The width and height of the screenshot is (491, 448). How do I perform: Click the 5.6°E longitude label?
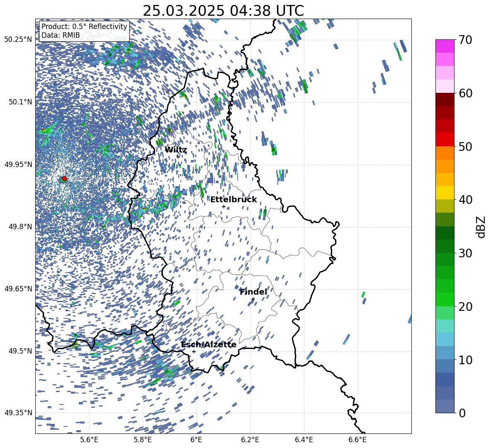(x=89, y=440)
